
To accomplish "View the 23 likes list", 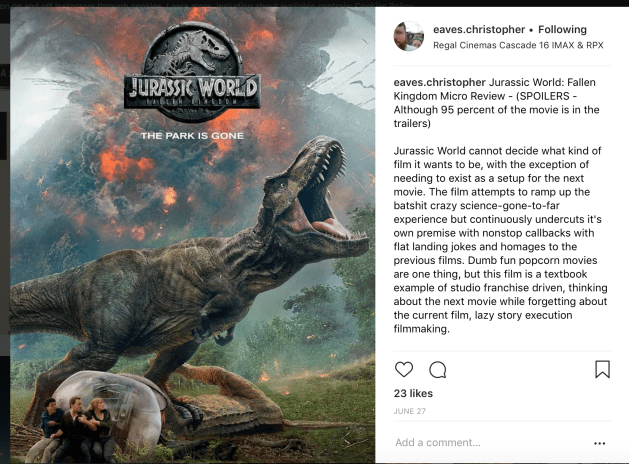I will [x=413, y=393].
